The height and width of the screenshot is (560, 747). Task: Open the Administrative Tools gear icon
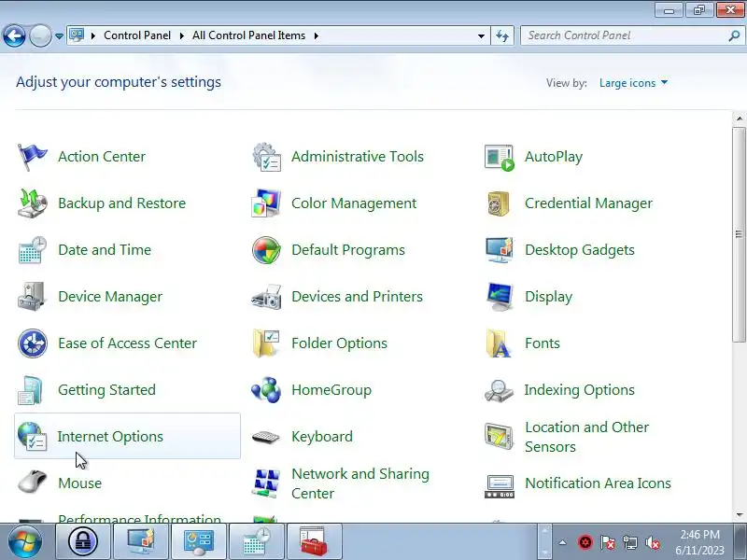pos(266,157)
